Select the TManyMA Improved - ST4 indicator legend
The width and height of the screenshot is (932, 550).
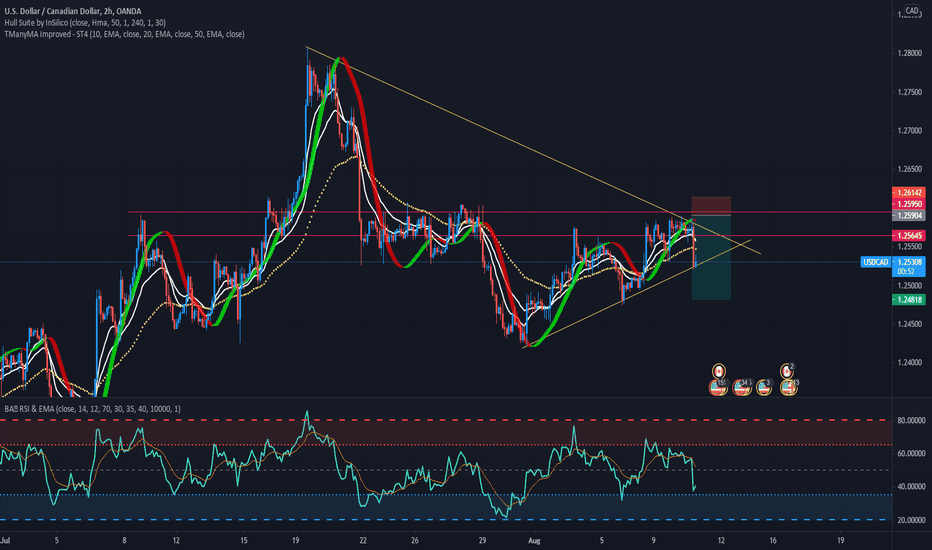[124, 34]
